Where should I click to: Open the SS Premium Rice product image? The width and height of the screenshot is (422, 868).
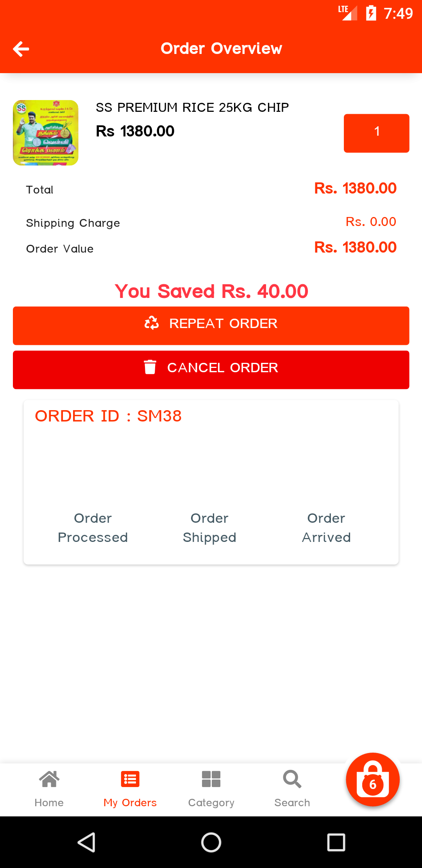46,133
